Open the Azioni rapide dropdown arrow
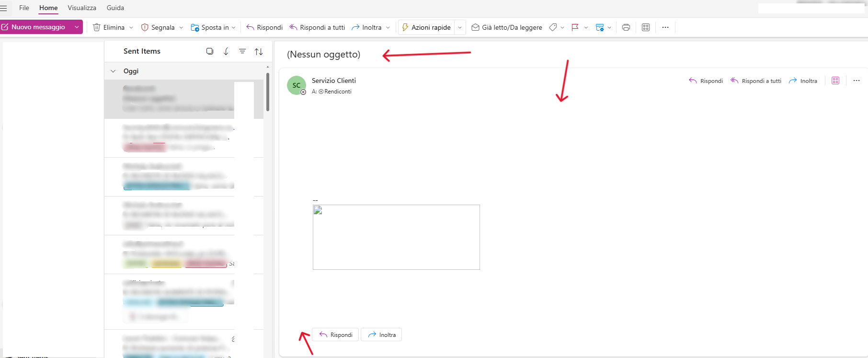 [460, 27]
